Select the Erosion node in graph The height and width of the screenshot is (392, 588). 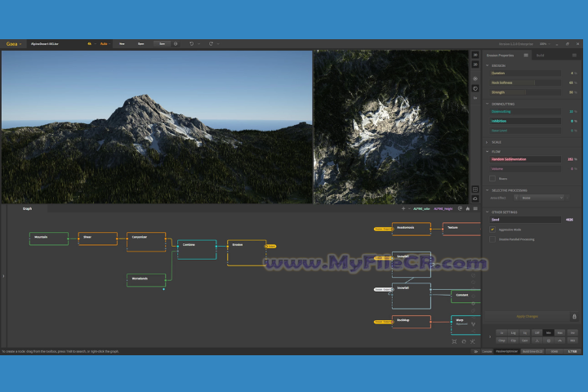tap(246, 252)
